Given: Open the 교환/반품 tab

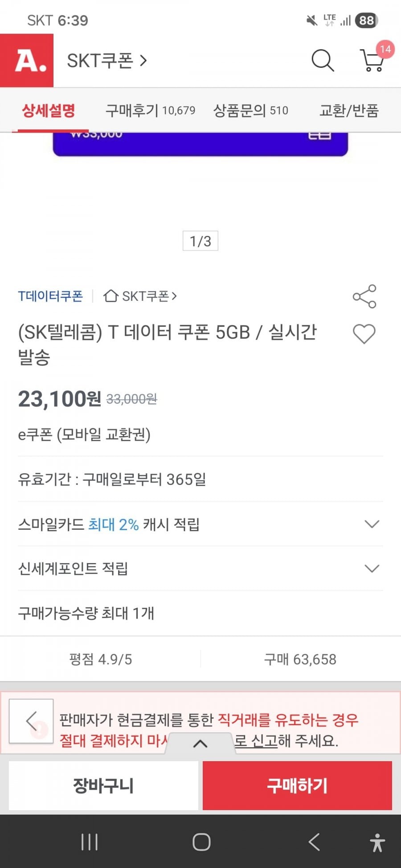Looking at the screenshot, I should [349, 110].
